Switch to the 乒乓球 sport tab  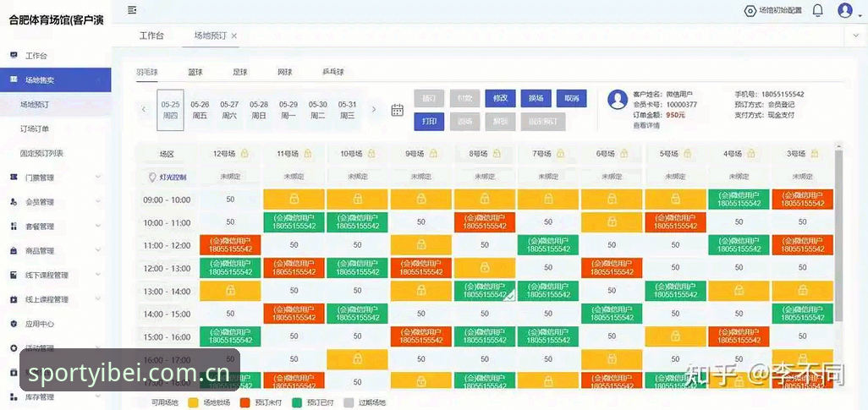(333, 72)
